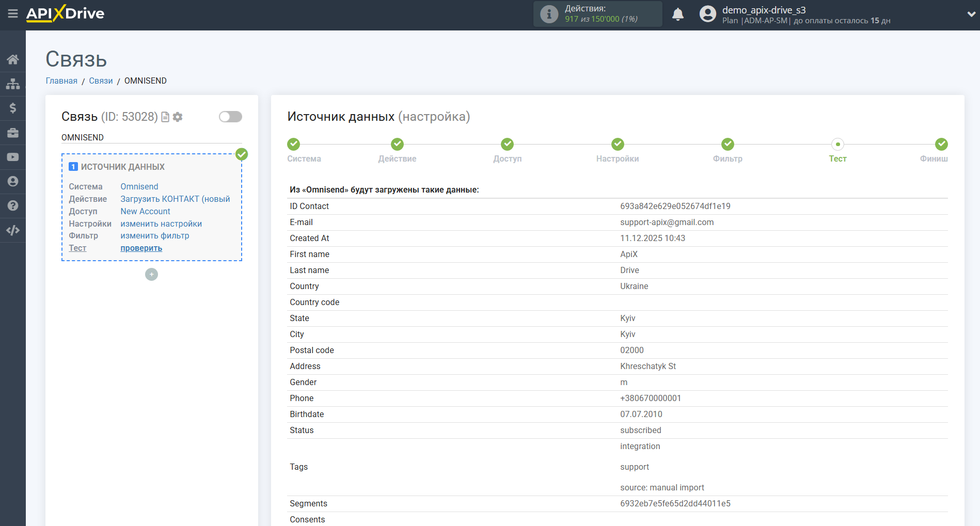980x526 pixels.
Task: Click the проверить test link
Action: (x=141, y=248)
